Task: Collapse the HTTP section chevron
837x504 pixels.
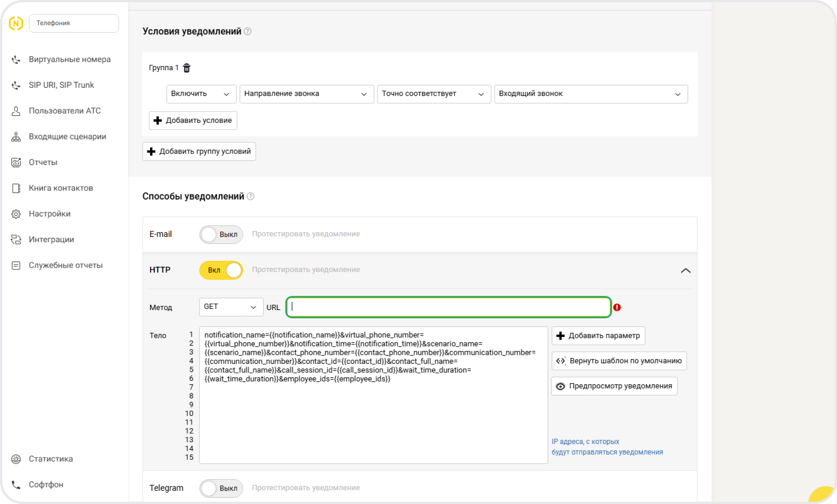Action: (685, 270)
